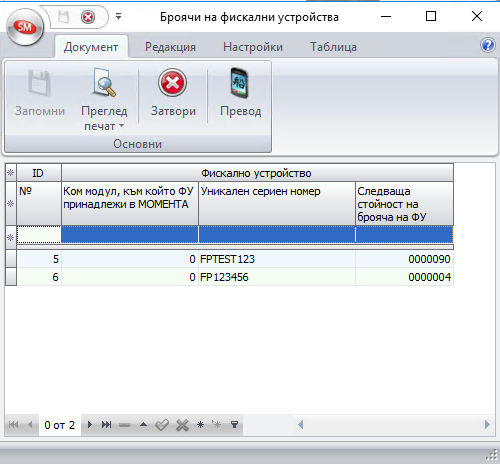The height and width of the screenshot is (464, 500).
Task: Toggle row selector for FP123456 row
Action: click(x=11, y=277)
